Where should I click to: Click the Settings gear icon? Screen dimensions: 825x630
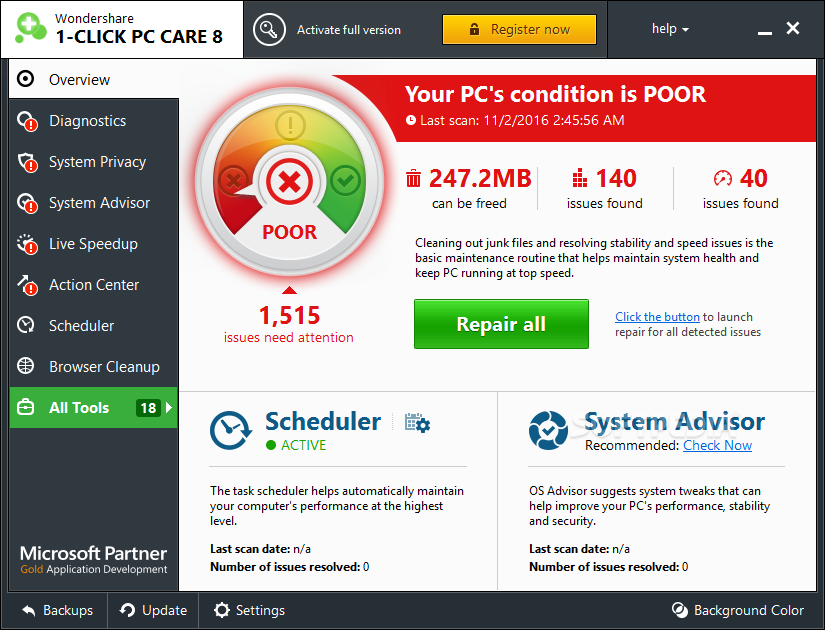pyautogui.click(x=222, y=610)
